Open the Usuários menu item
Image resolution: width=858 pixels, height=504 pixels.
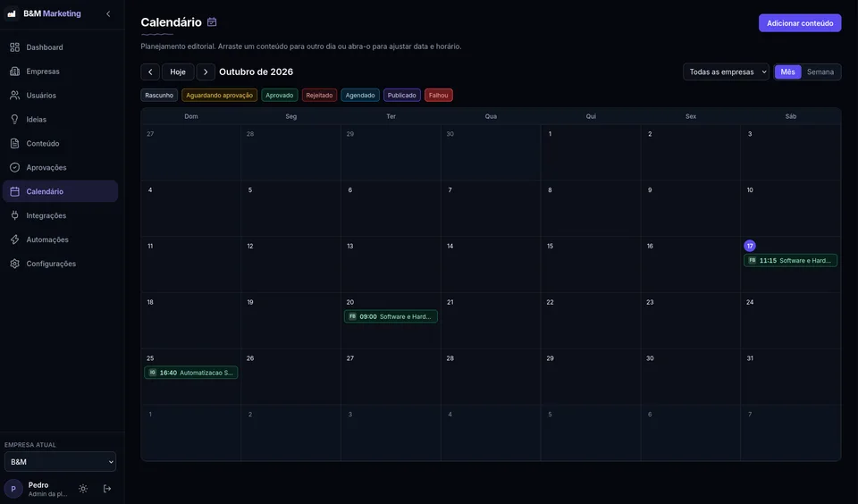click(x=60, y=96)
